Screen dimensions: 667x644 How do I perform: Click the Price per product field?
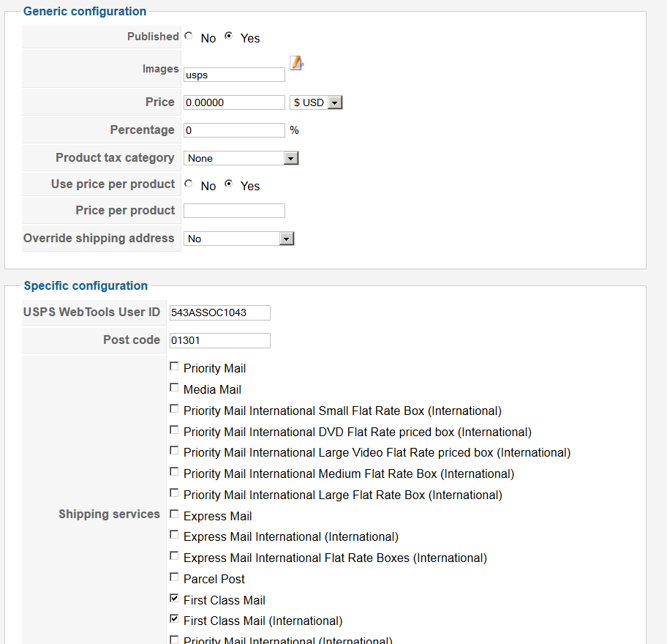[x=234, y=211]
